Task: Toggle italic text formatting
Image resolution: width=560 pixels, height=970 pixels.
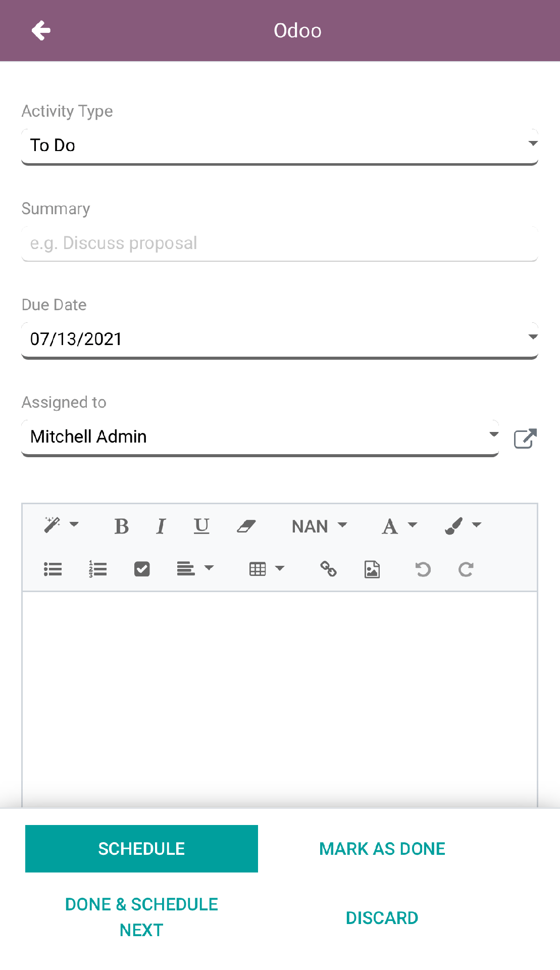Action: (x=161, y=526)
